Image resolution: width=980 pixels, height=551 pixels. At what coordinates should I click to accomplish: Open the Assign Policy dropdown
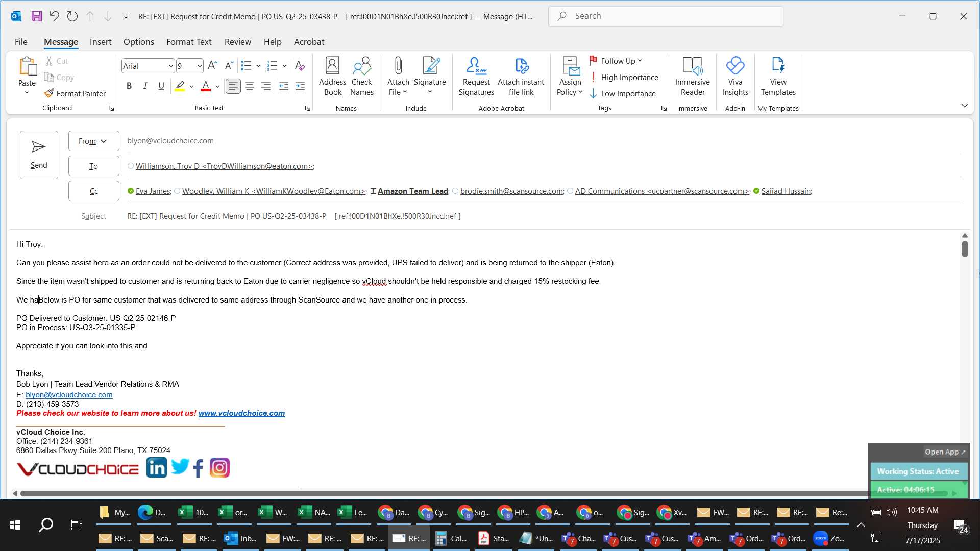570,87
